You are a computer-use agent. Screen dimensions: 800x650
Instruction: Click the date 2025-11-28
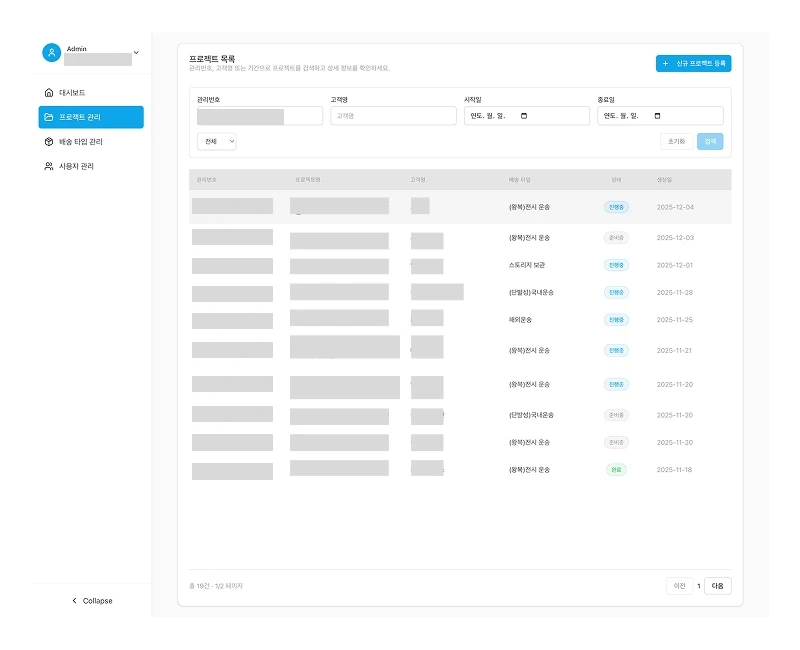point(674,292)
